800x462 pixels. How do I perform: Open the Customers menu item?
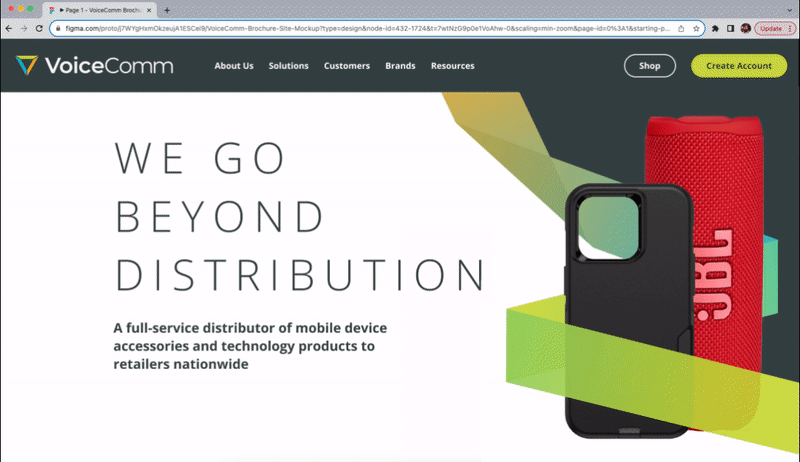coord(346,66)
